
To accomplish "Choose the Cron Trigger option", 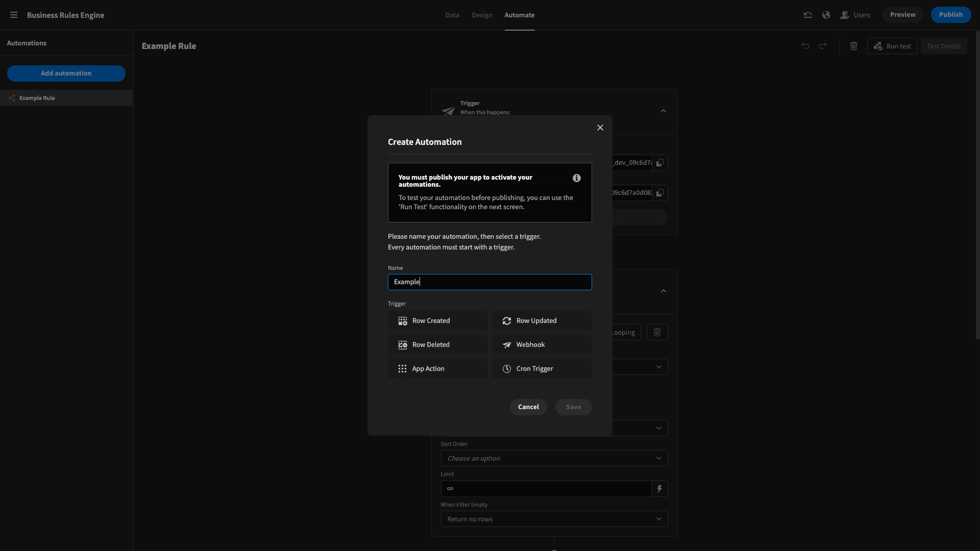I will coord(542,369).
